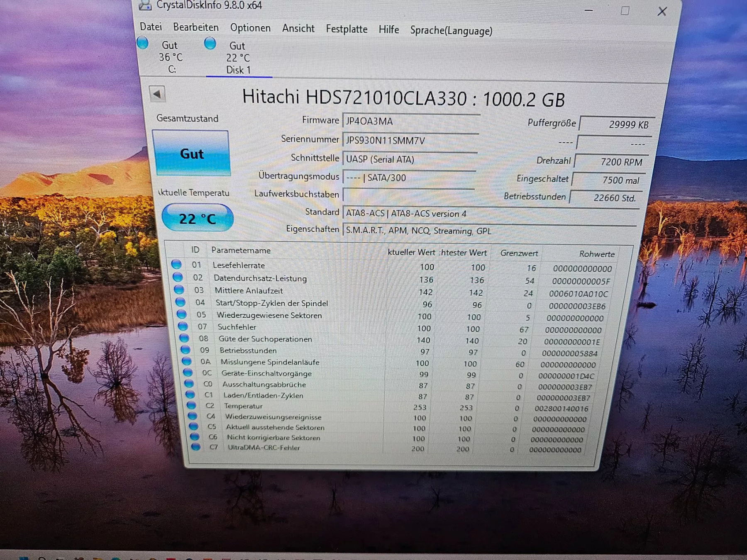Go to previous disk with left arrow
The image size is (747, 560).
point(157,94)
